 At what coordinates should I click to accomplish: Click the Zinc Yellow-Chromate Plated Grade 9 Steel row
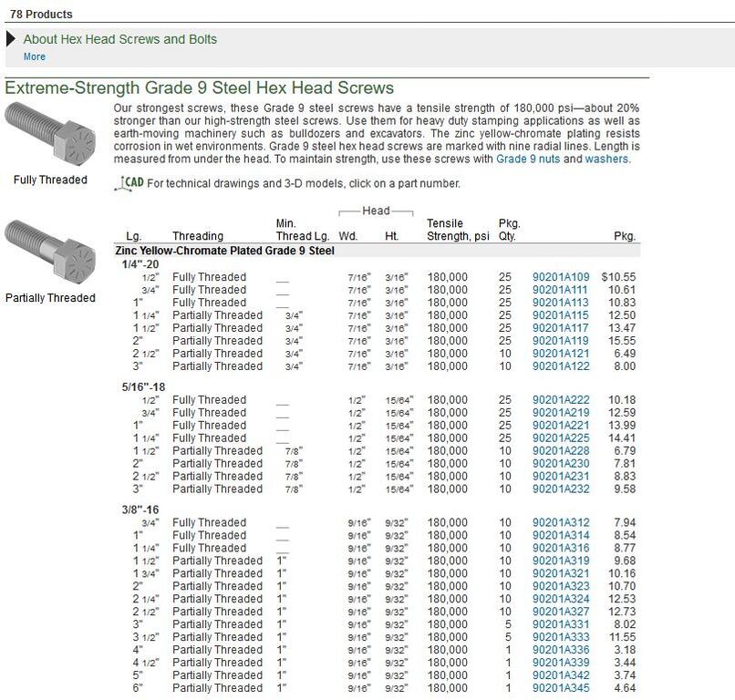click(378, 251)
